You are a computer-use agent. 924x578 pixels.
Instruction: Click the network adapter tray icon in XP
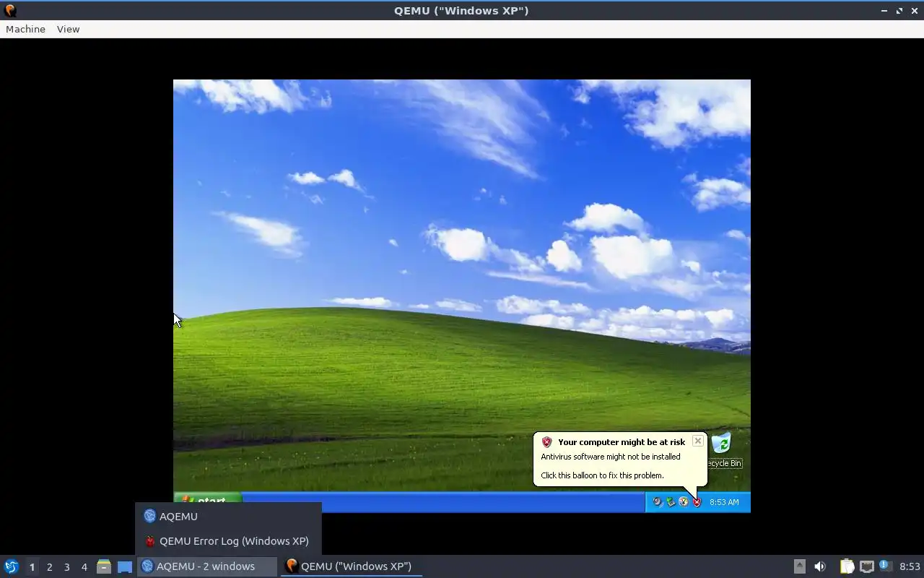[671, 501]
